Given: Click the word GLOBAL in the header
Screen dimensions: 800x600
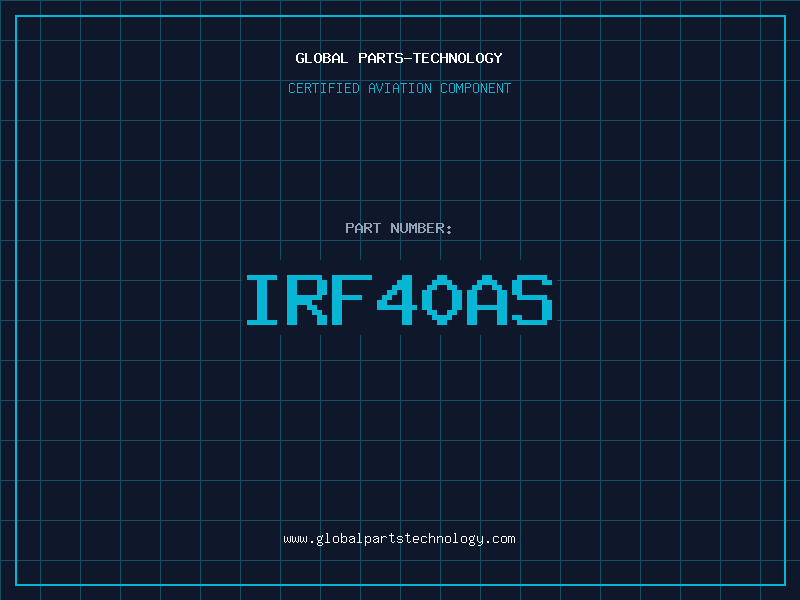Looking at the screenshot, I should click(x=322, y=59).
